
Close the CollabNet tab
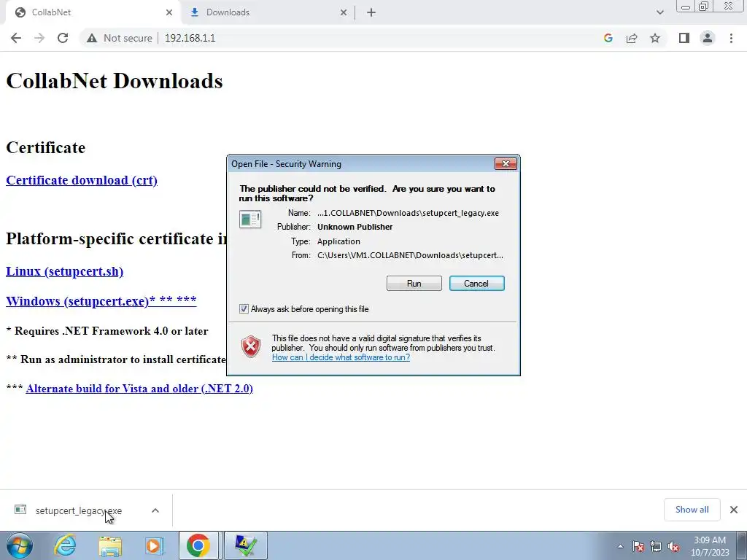(x=169, y=12)
